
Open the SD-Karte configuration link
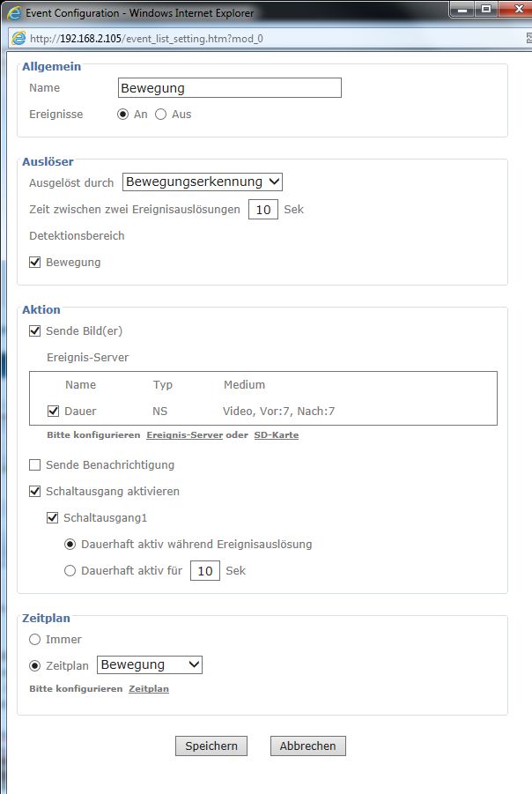276,435
